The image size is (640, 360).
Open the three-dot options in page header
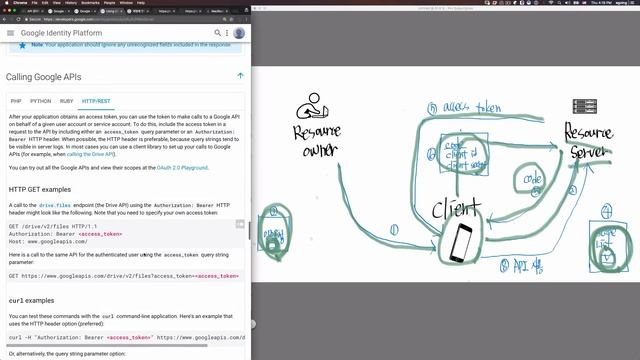(227, 33)
